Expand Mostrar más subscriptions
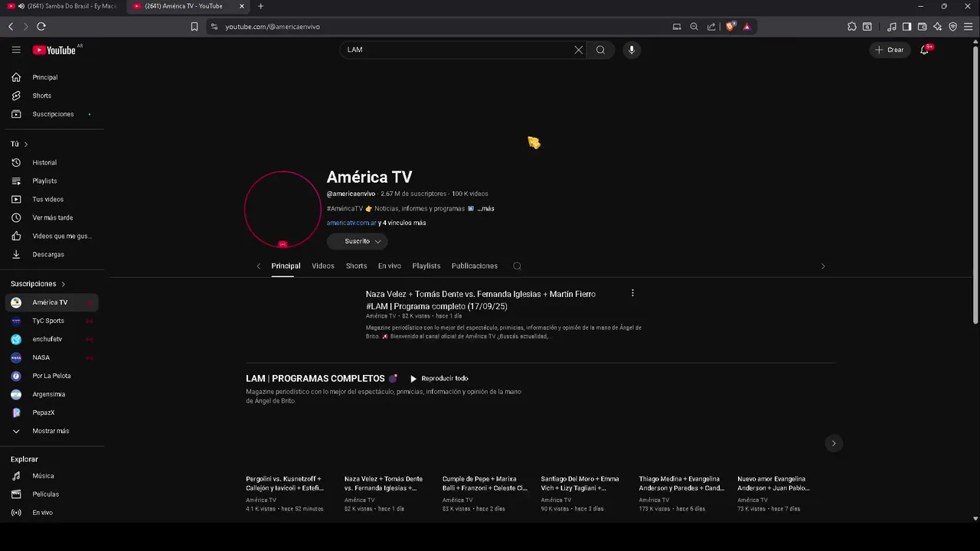The image size is (980, 551). click(52, 431)
